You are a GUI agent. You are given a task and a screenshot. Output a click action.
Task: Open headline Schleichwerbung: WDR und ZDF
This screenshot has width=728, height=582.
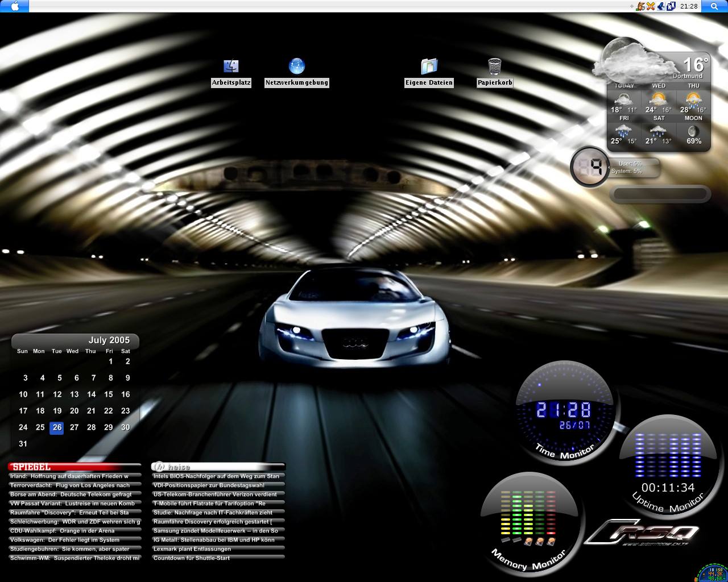pyautogui.click(x=75, y=522)
